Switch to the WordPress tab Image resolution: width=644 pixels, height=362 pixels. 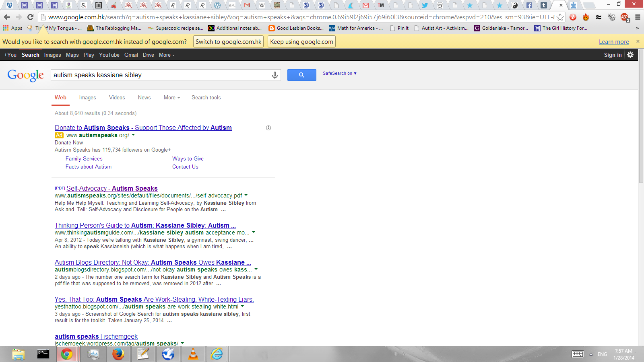217,5
